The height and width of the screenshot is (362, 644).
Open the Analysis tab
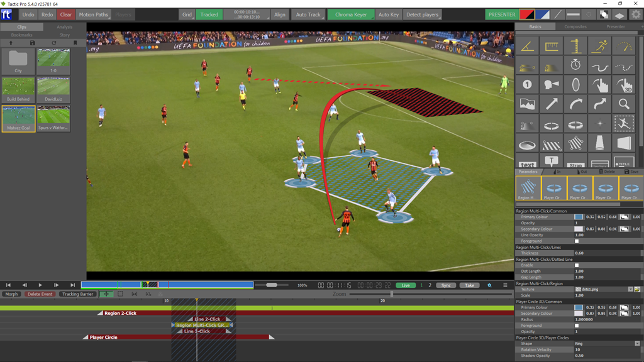64,27
